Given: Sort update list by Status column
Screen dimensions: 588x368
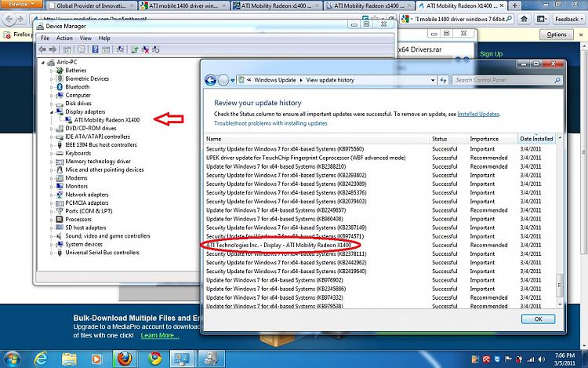Looking at the screenshot, I should pos(448,139).
